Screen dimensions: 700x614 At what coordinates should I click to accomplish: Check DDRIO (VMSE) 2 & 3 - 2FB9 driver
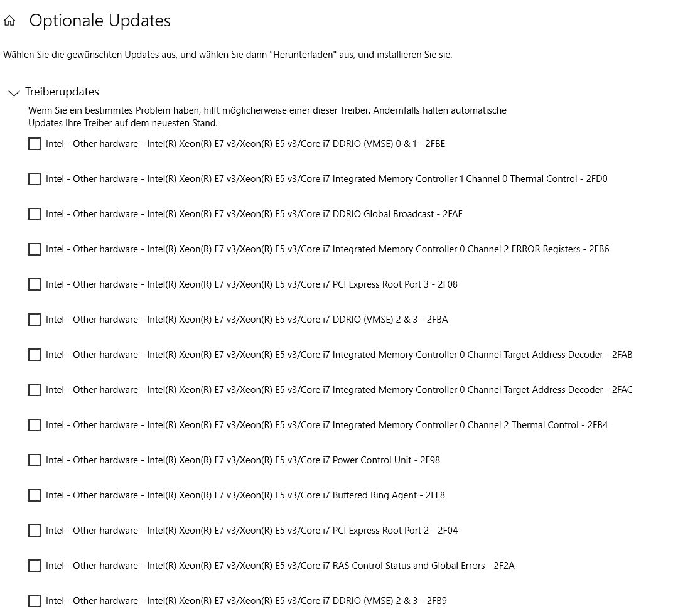[35, 601]
